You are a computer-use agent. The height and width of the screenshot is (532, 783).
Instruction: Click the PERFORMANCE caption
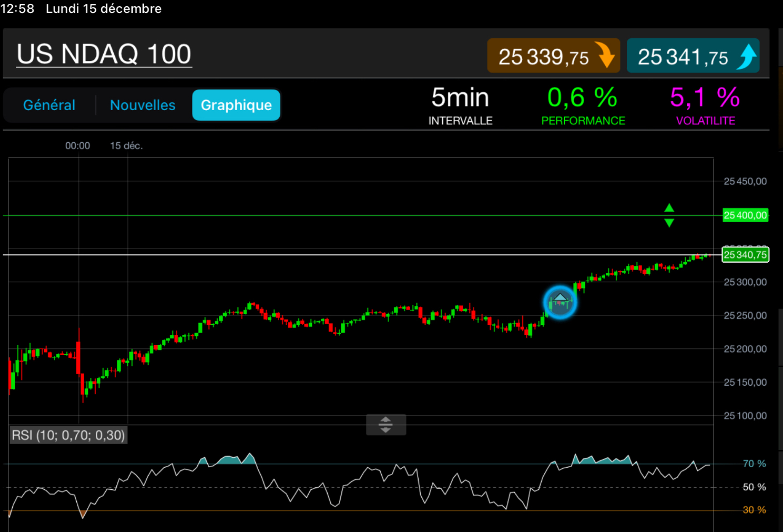583,121
